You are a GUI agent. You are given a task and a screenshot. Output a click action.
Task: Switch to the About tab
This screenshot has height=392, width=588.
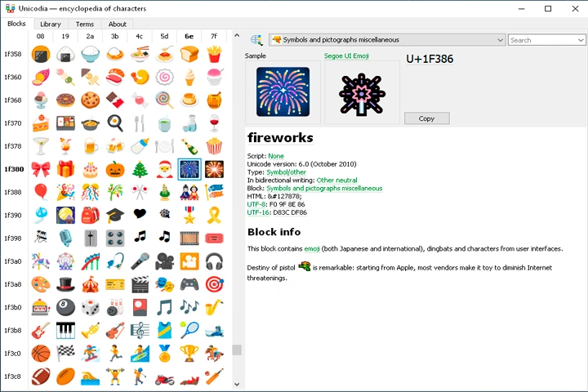click(x=118, y=24)
